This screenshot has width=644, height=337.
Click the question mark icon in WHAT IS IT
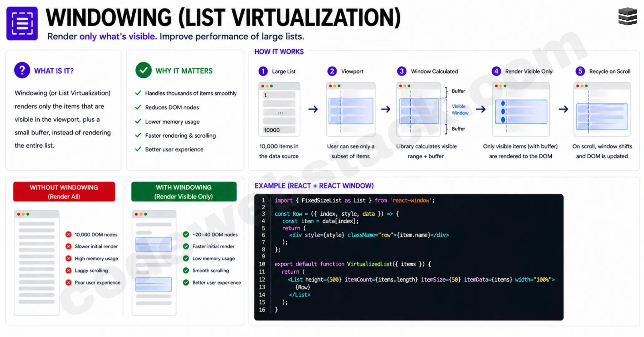click(22, 70)
